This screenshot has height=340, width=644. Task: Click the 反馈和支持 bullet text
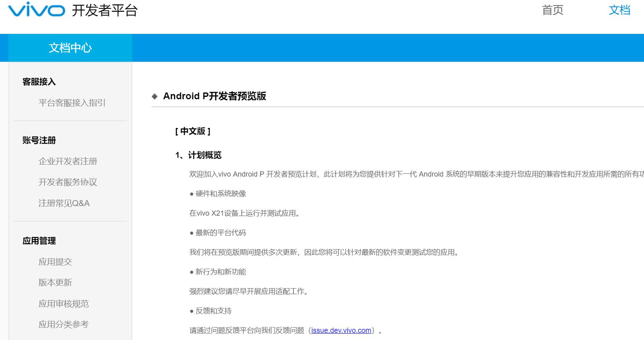[x=213, y=311]
